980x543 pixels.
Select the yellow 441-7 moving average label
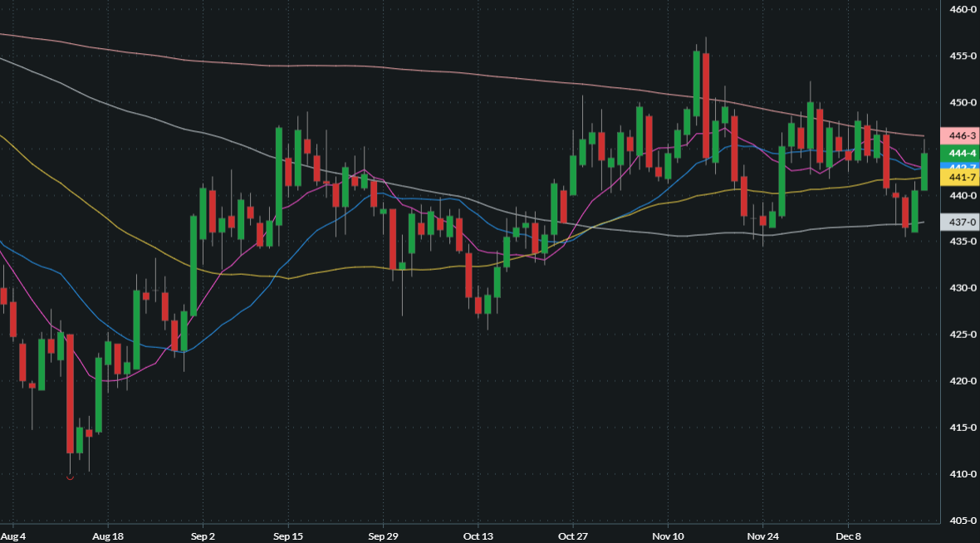(961, 178)
